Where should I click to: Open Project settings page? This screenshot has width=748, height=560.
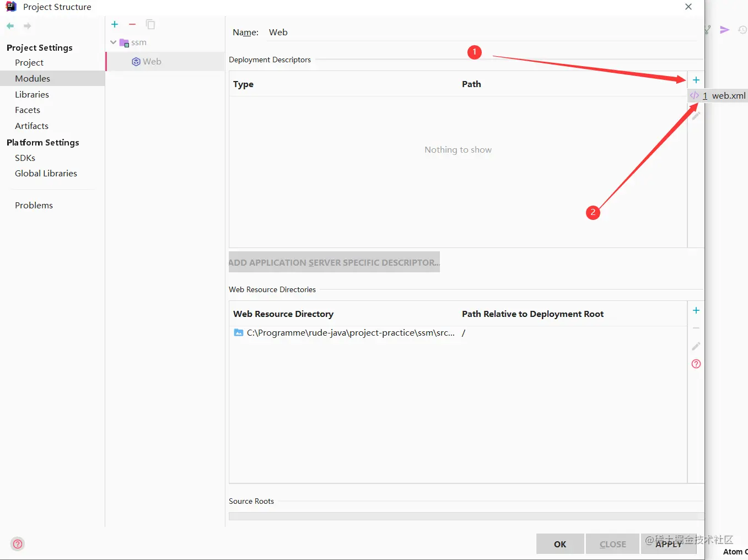(x=29, y=63)
